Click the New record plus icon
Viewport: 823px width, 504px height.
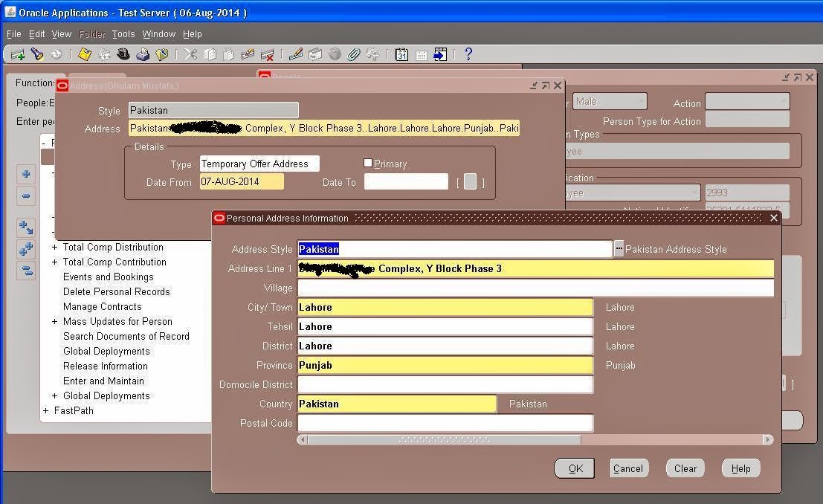pyautogui.click(x=26, y=173)
